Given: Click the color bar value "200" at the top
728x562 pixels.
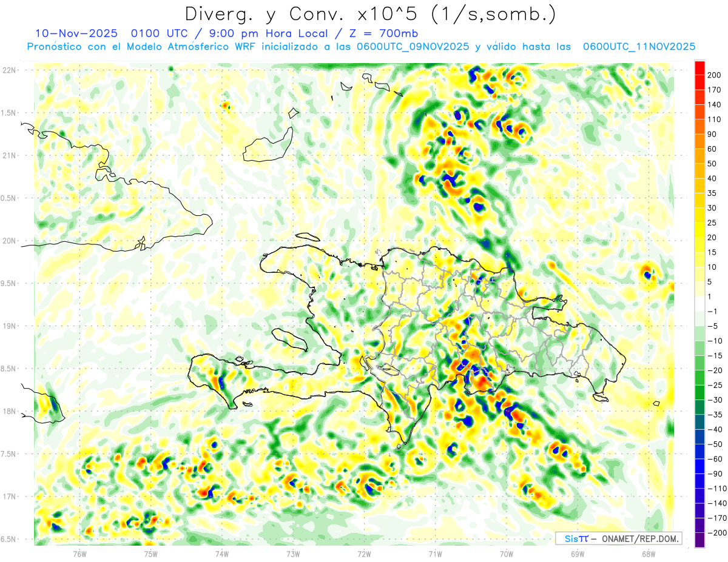Looking at the screenshot, I should pos(715,75).
